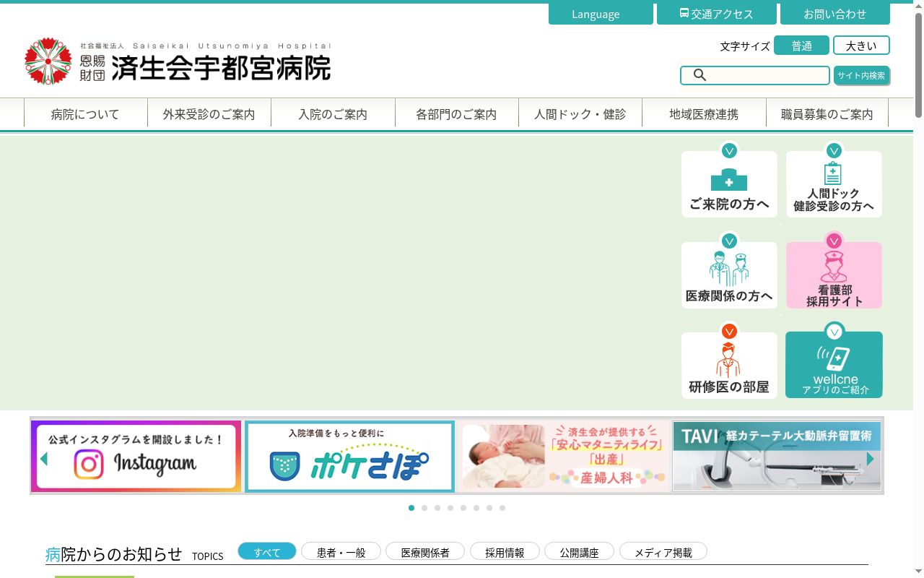The height and width of the screenshot is (578, 924).
Task: Focus the site search input field
Action: tap(755, 75)
